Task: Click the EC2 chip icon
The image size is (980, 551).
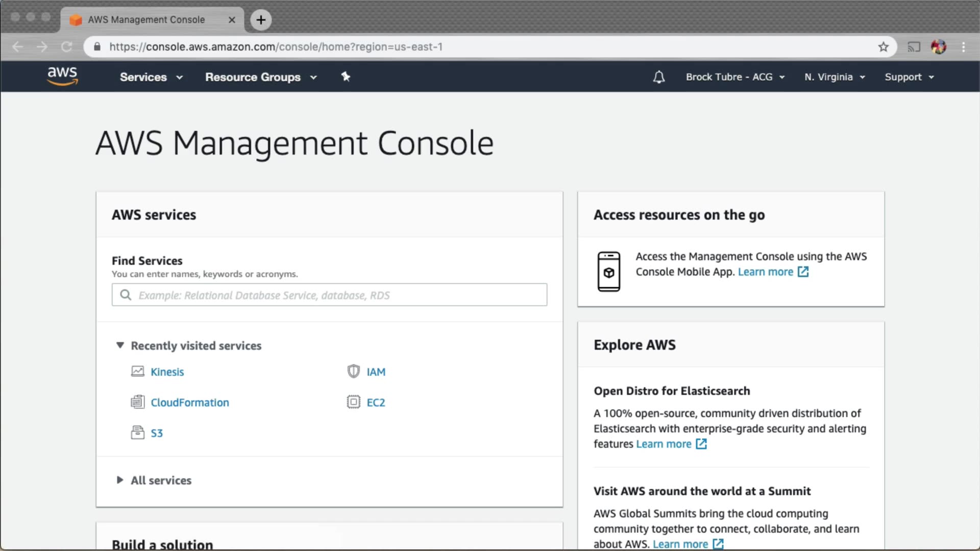Action: pyautogui.click(x=353, y=402)
